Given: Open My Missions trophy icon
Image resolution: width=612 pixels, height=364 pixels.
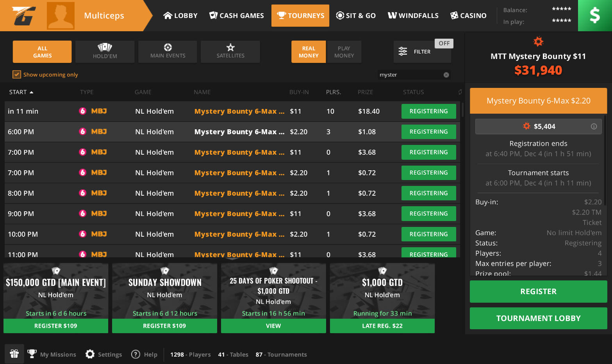Looking at the screenshot, I should point(32,354).
